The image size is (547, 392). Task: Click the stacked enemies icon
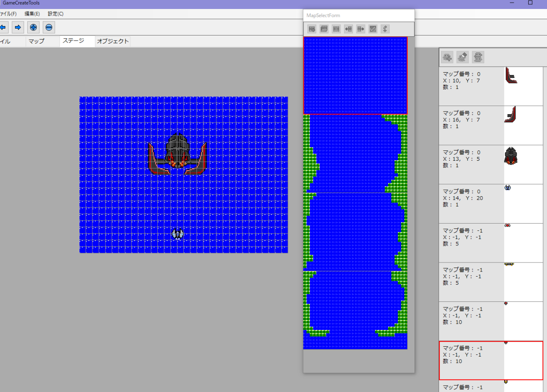click(478, 57)
